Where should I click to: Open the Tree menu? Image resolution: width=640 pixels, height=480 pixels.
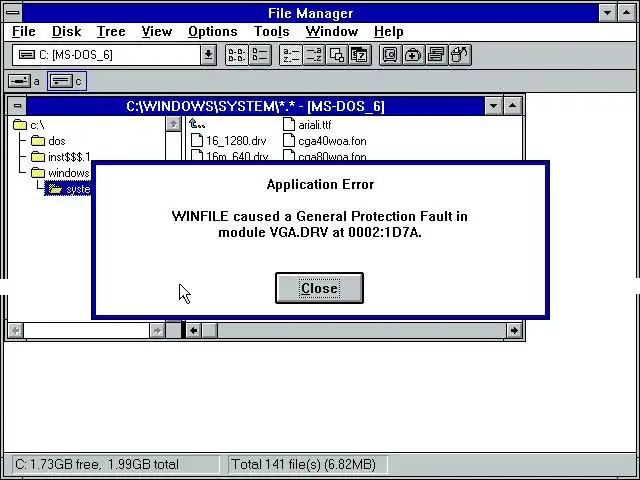pyautogui.click(x=111, y=31)
